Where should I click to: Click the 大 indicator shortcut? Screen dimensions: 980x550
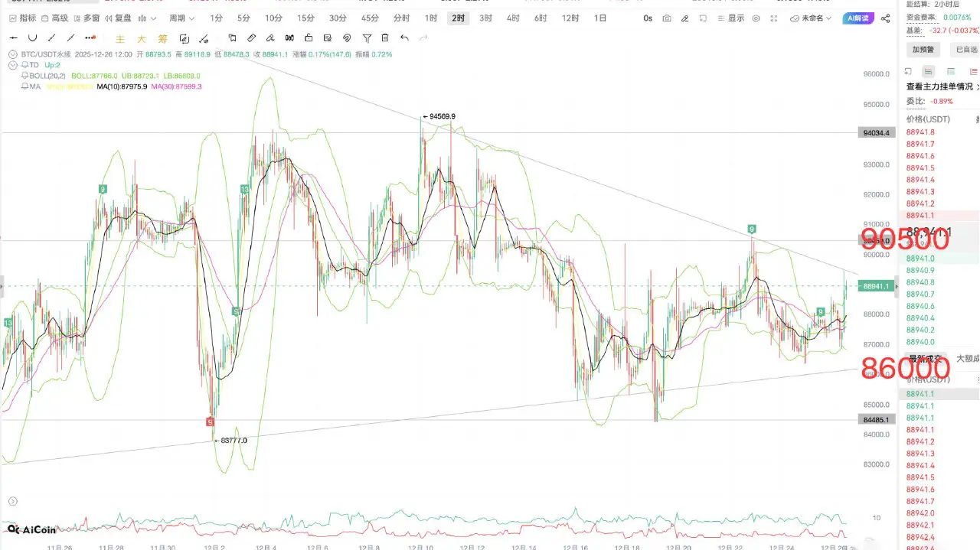pyautogui.click(x=142, y=39)
